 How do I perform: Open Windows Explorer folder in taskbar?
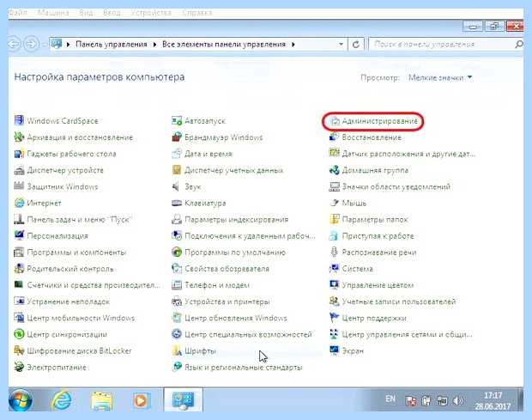pyautogui.click(x=101, y=400)
